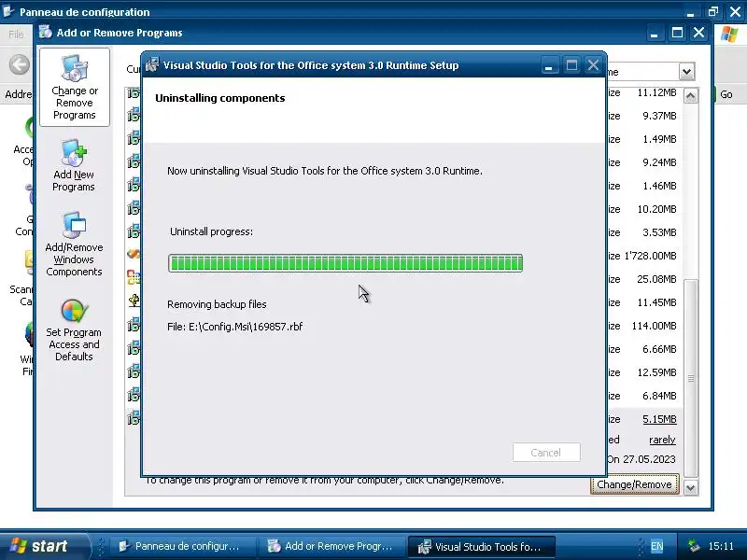The width and height of the screenshot is (747, 560).
Task: Select the program row sized 10.20MB
Action: click(405, 209)
